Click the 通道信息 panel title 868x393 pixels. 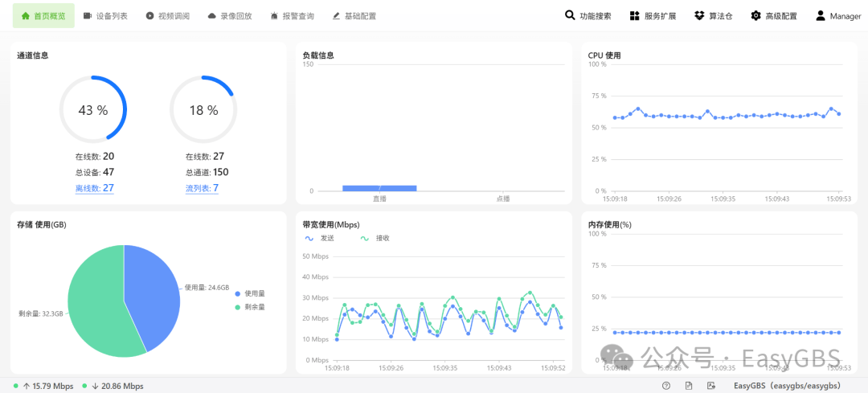coord(33,55)
